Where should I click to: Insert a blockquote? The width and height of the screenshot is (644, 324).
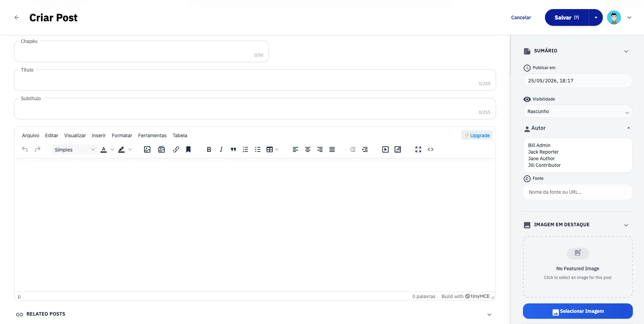click(233, 149)
